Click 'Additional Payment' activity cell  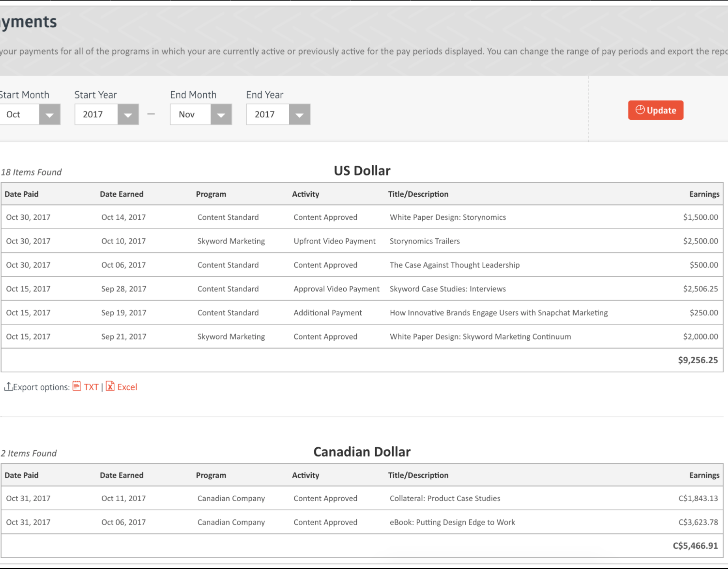pos(328,313)
